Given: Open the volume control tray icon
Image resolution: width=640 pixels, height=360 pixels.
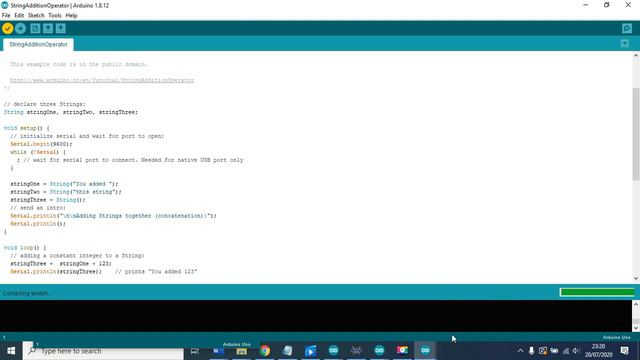Looking at the screenshot, I should click(x=576, y=351).
